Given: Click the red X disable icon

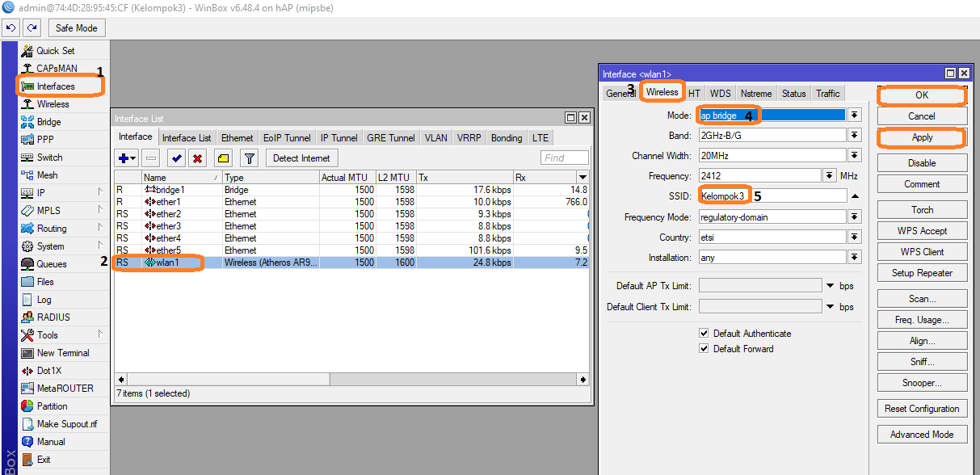Looking at the screenshot, I should coord(197,158).
